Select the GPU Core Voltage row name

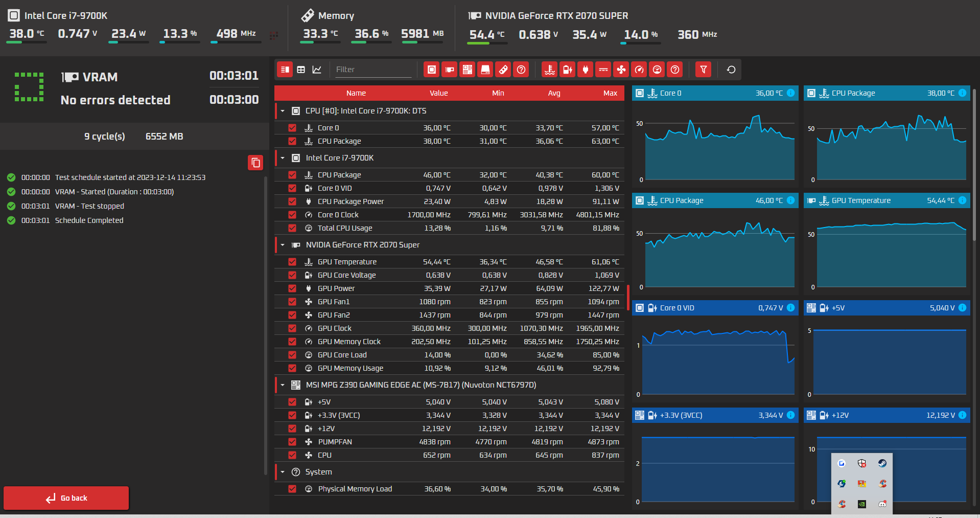coord(346,275)
